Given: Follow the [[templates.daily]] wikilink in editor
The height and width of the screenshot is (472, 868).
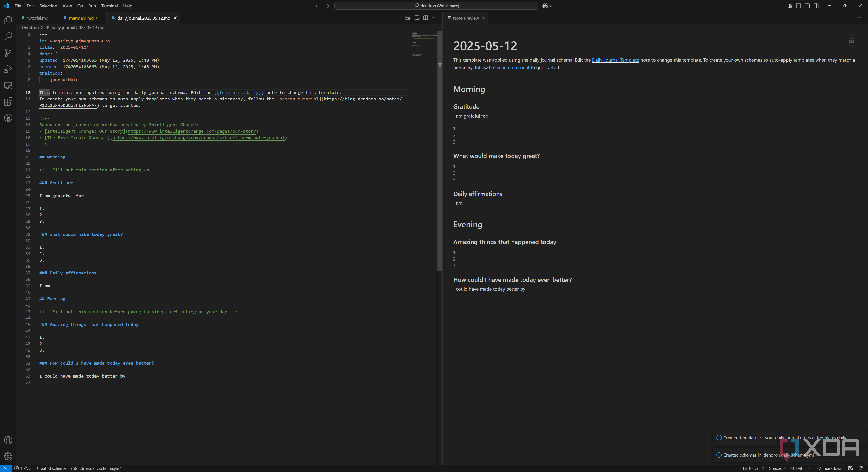Looking at the screenshot, I should tap(239, 93).
